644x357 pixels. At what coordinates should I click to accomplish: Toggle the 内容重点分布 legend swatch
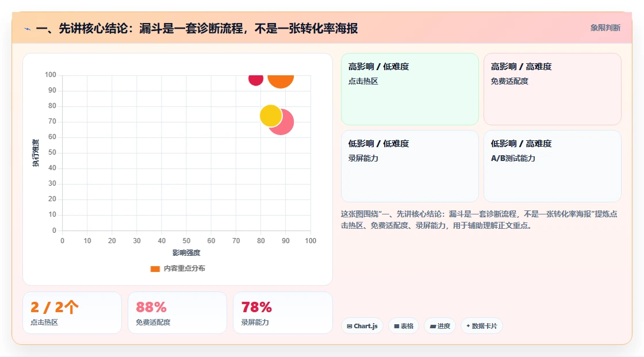tap(155, 268)
